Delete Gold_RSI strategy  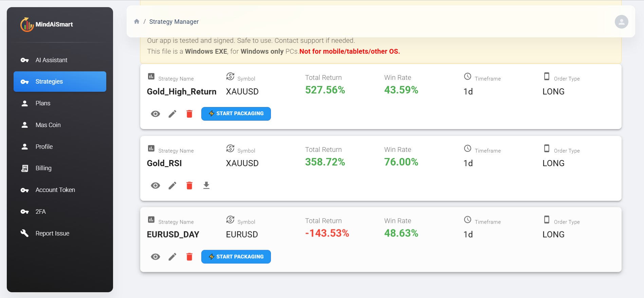click(x=189, y=186)
